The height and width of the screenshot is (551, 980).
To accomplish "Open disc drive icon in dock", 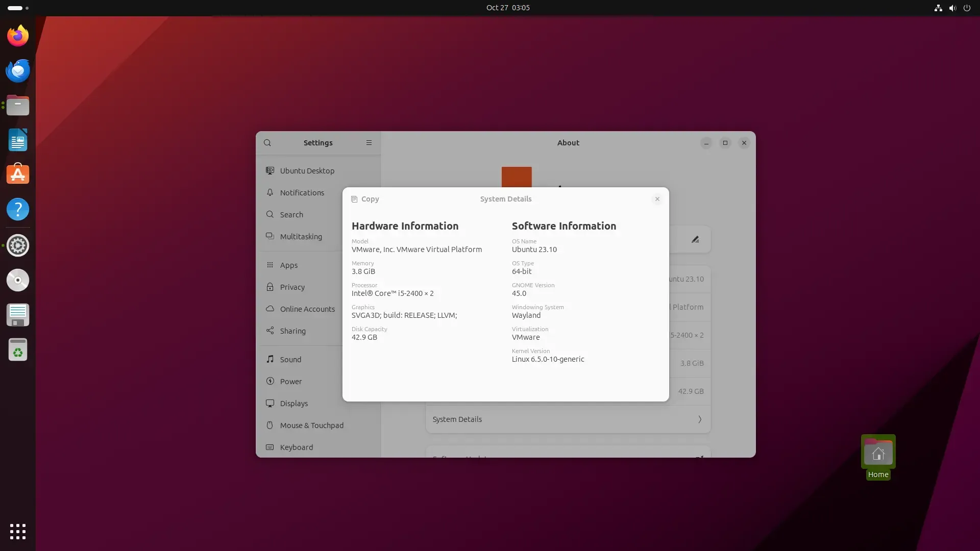I will [x=18, y=280].
